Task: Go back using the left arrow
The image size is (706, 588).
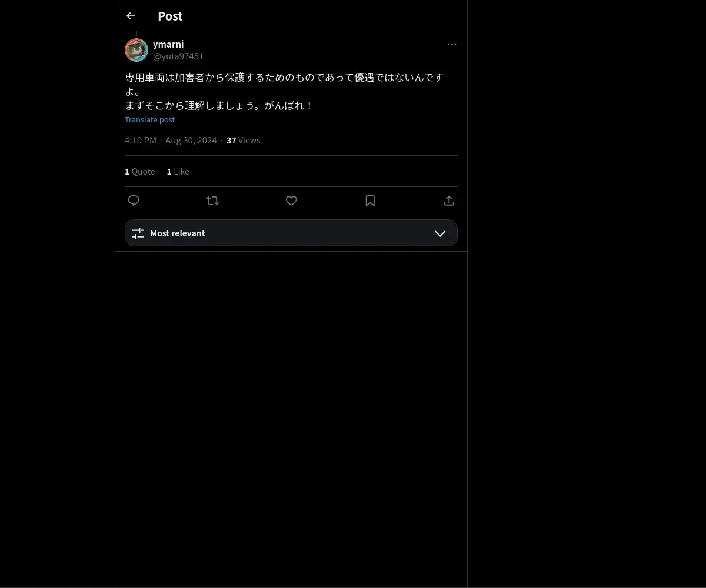Action: tap(131, 16)
